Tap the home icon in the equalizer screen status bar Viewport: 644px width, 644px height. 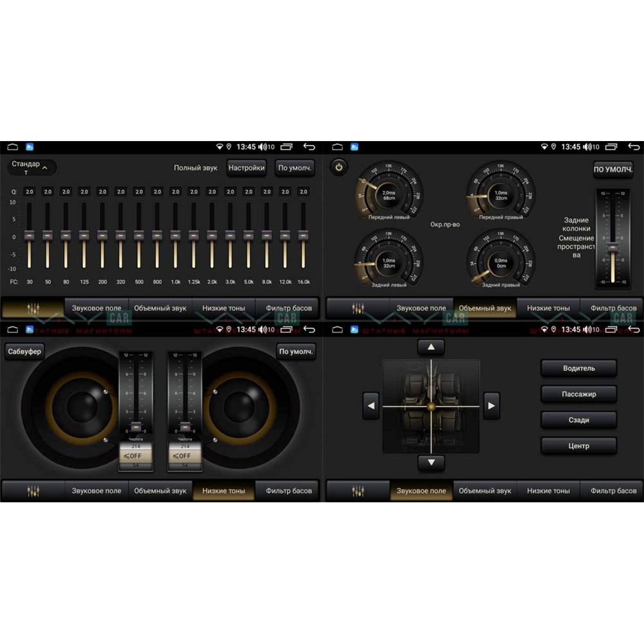13,147
